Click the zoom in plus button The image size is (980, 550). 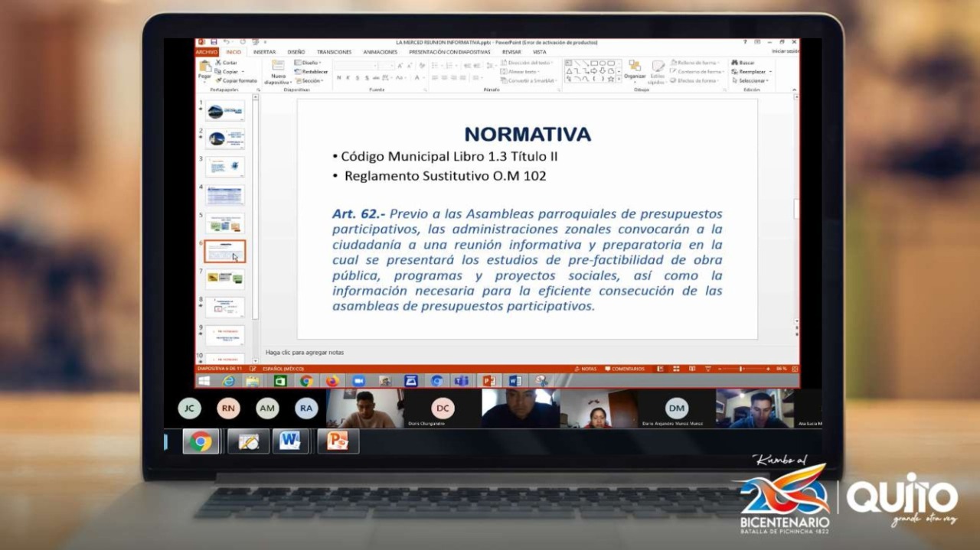[767, 369]
